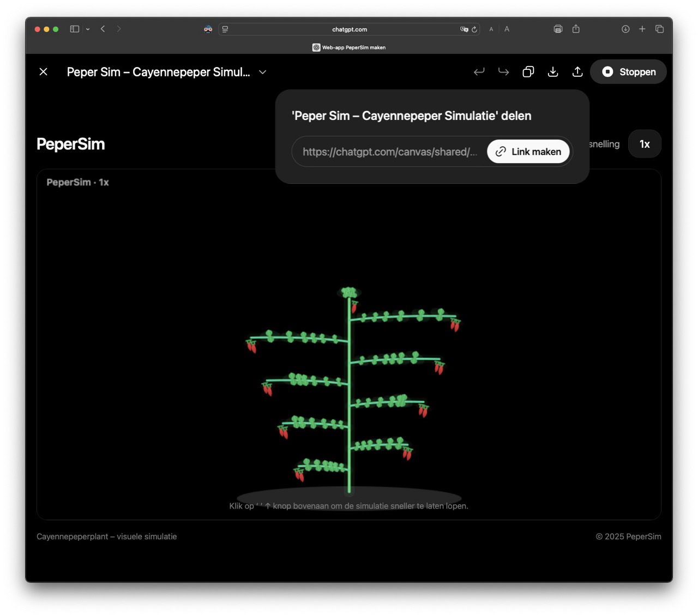Download the canvas via download icon
This screenshot has height=616, width=698.
coord(552,72)
